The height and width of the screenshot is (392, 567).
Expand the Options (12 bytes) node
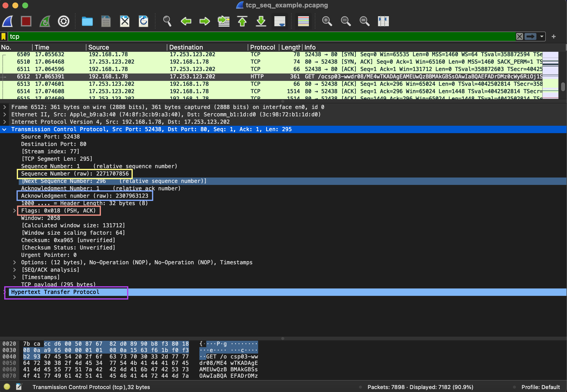[14, 262]
